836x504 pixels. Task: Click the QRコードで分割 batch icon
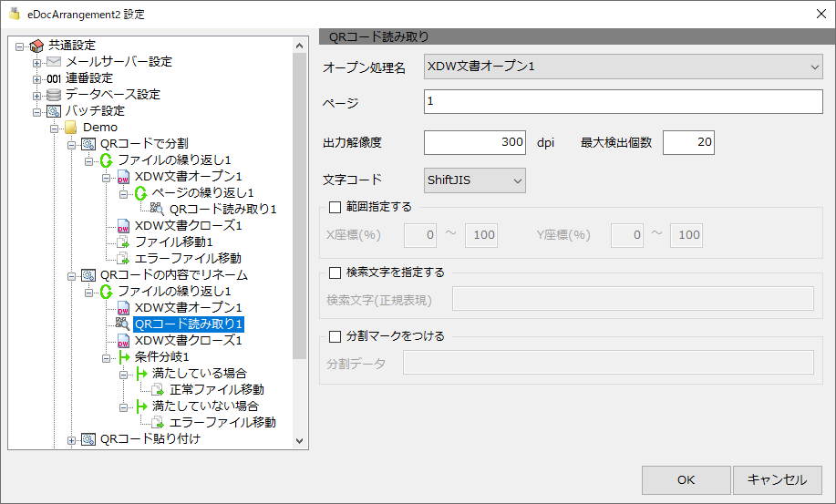click(x=88, y=144)
